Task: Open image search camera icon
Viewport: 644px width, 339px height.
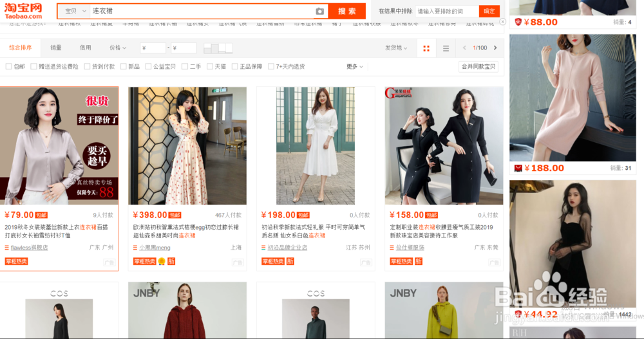Action: 319,12
